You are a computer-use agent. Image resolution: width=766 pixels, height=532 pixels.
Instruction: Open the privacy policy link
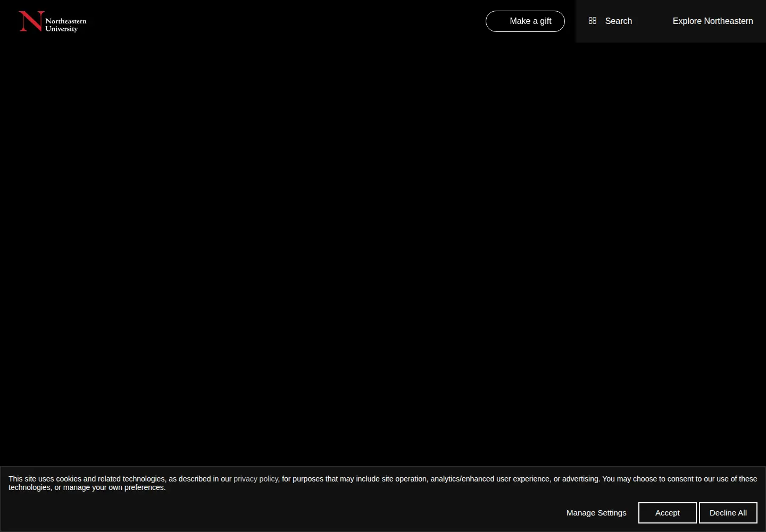(256, 479)
